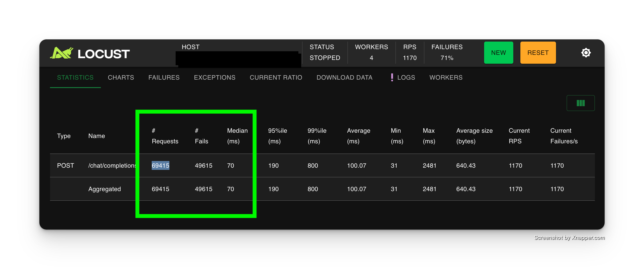This screenshot has width=644, height=280.
Task: Open the Failures tab
Action: 164,77
